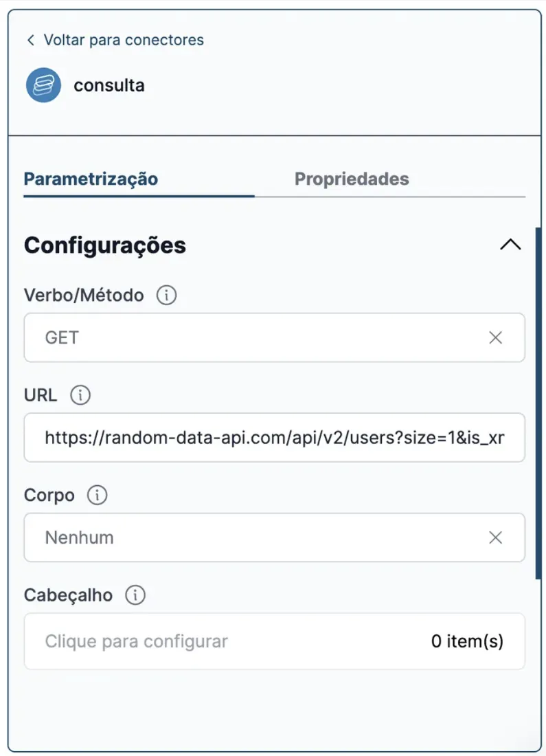Open info tooltip beside URL label

point(80,395)
